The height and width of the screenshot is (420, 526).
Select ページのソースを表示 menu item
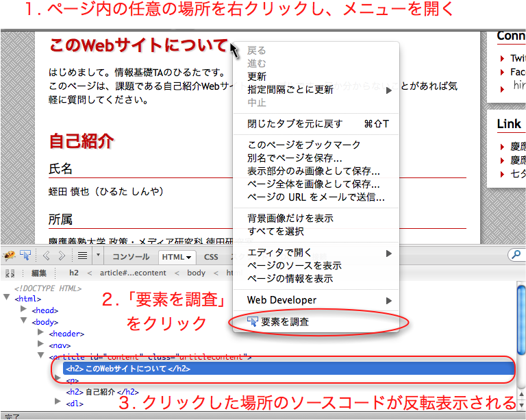tap(294, 266)
